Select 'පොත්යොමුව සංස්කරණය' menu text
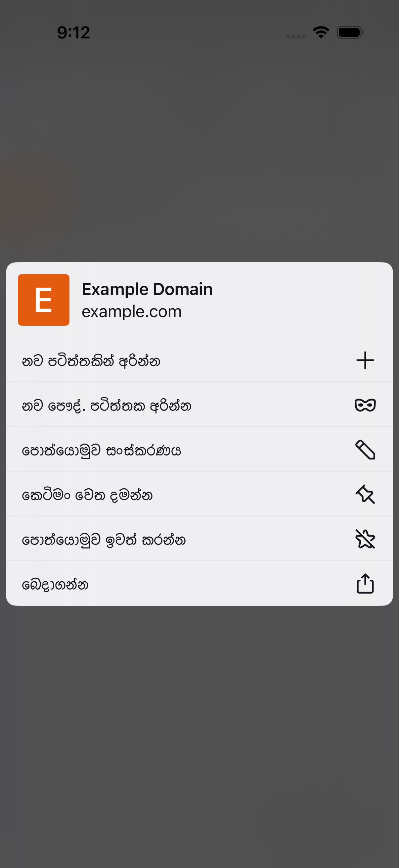 pos(101,451)
